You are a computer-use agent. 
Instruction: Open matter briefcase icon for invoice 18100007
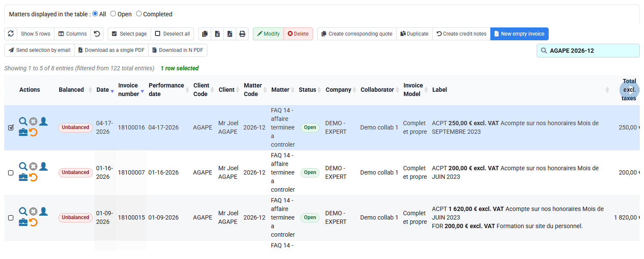pyautogui.click(x=23, y=177)
